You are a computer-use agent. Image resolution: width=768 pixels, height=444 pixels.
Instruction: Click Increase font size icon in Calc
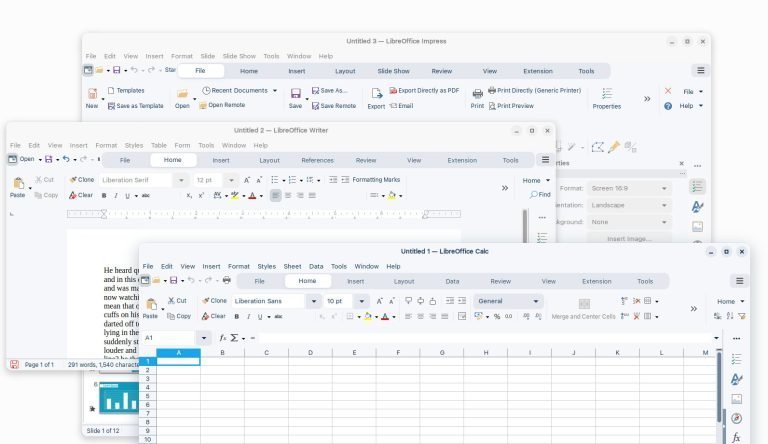click(x=380, y=301)
